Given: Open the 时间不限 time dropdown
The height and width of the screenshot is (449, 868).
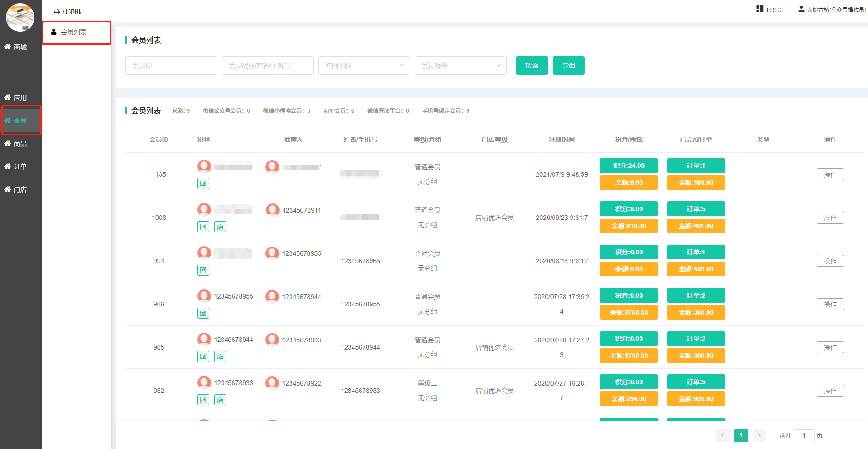Looking at the screenshot, I should click(x=364, y=65).
